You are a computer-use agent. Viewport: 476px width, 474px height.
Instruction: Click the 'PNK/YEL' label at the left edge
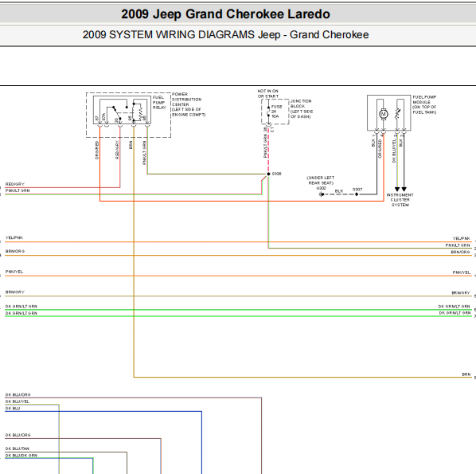14,272
